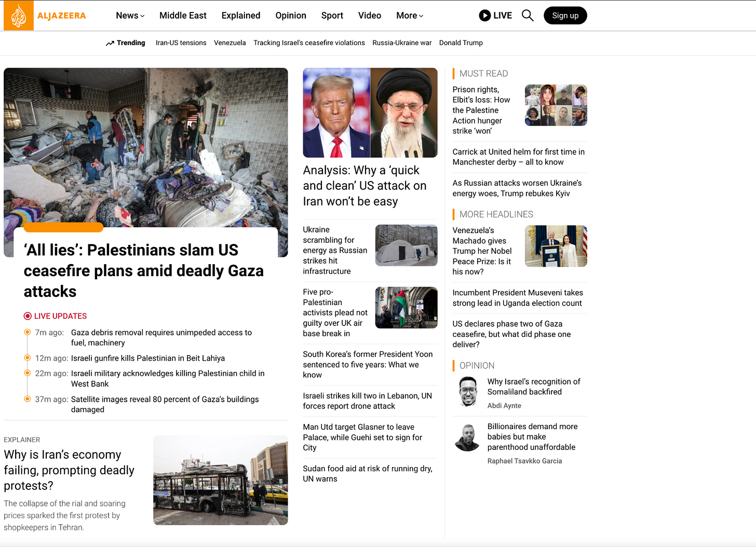
Task: Expand the News dropdown menu
Action: tap(130, 16)
